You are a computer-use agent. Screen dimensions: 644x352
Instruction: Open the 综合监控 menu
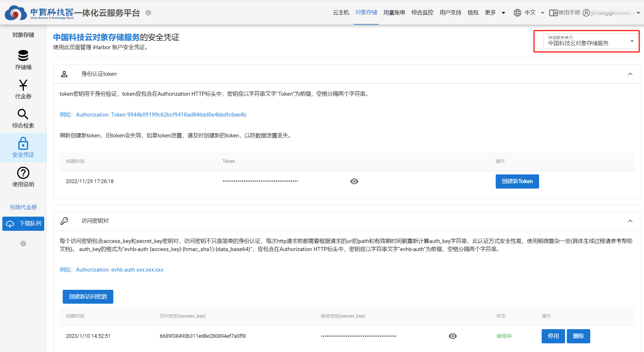(422, 12)
